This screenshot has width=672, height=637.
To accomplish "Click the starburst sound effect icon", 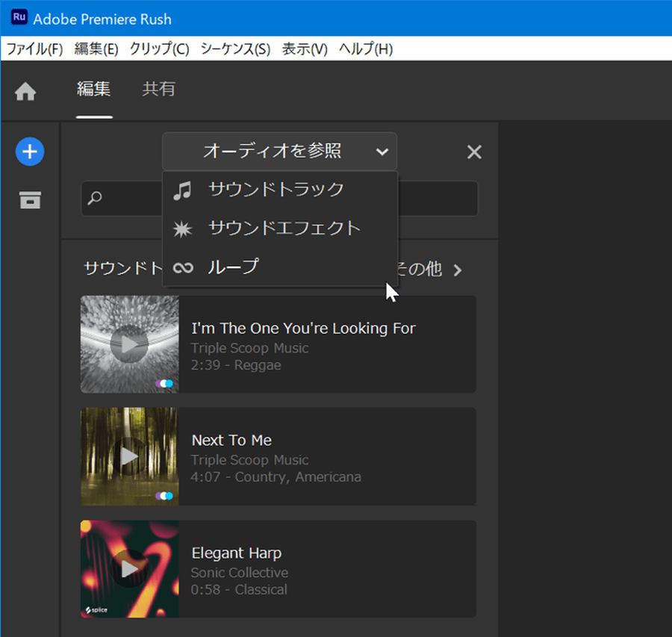I will tap(183, 229).
